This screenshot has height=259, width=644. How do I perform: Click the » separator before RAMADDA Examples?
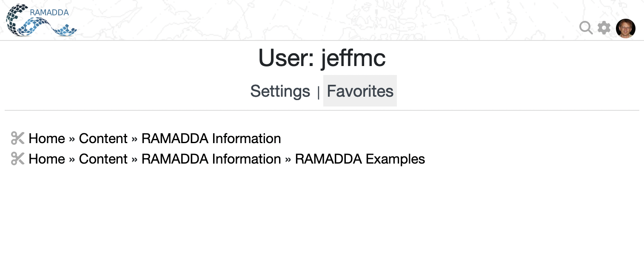[288, 160]
